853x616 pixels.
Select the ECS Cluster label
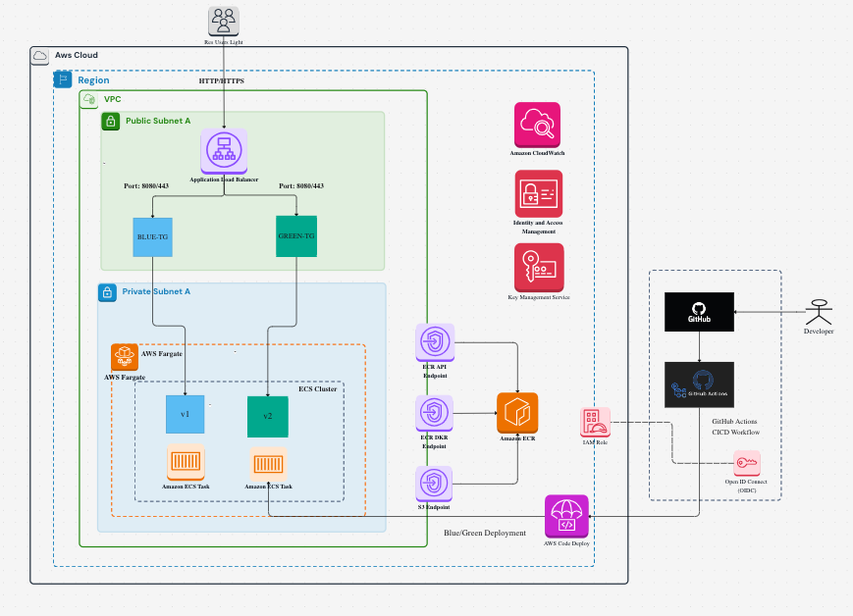(318, 389)
